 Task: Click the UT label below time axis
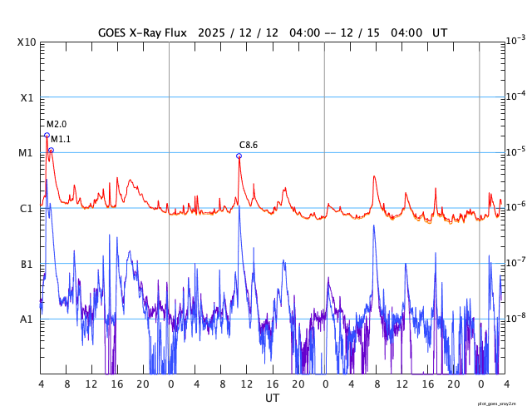272,399
